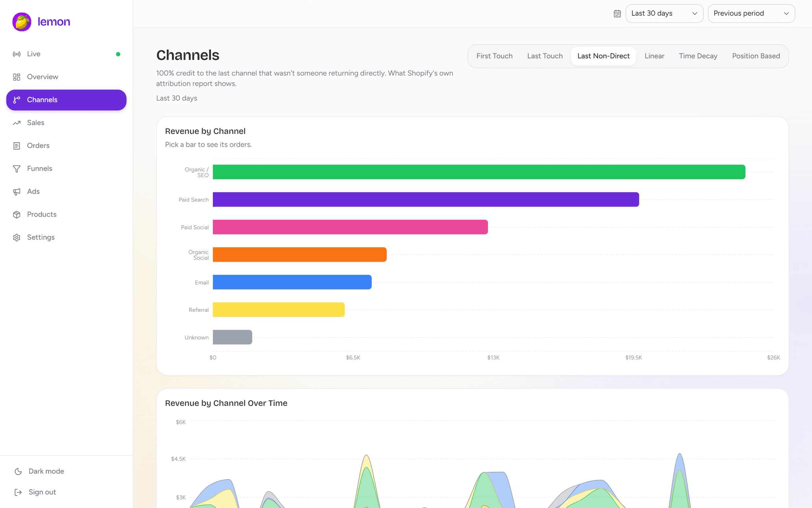Screen dimensions: 812x508
Task: Open the Products page
Action: [66, 215]
